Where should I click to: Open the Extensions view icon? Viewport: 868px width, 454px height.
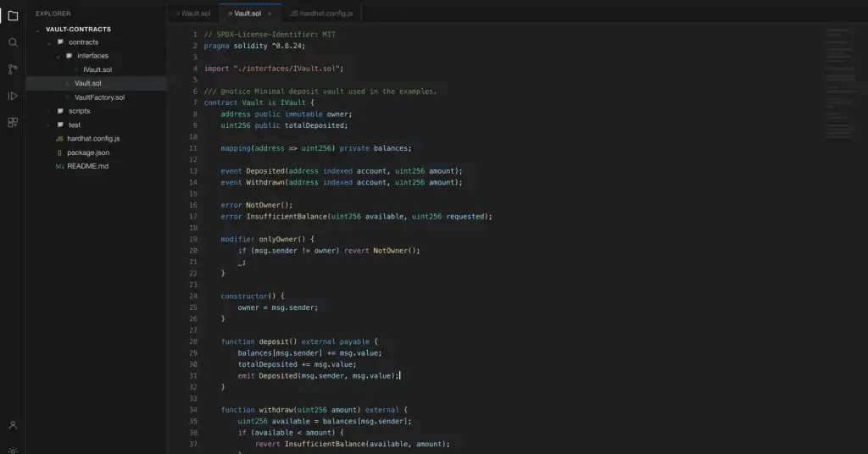(13, 122)
